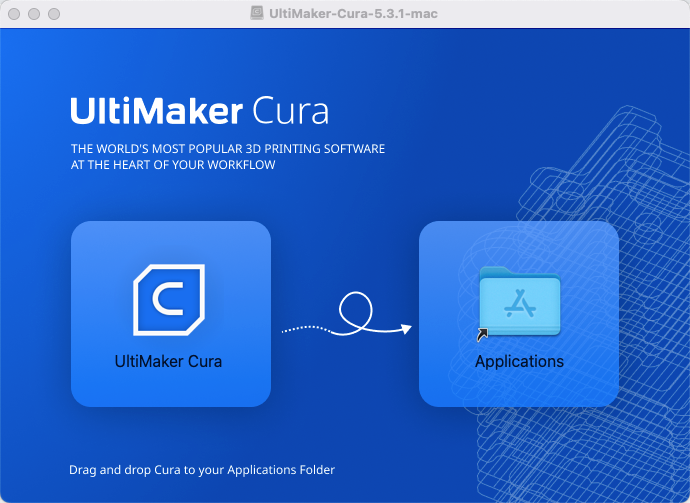Maximize the installer window with the zoom button

point(54,14)
